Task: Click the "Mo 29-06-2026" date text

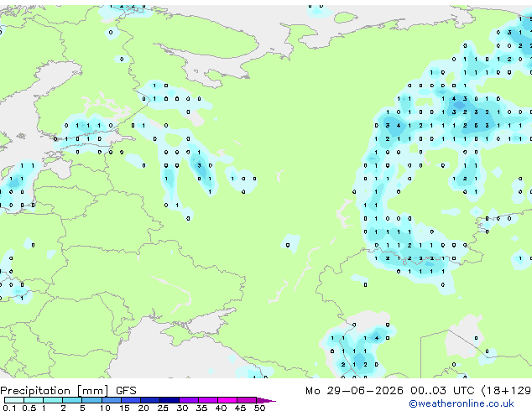Action: click(354, 391)
